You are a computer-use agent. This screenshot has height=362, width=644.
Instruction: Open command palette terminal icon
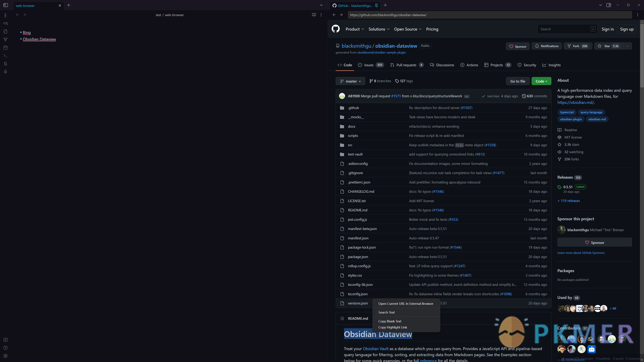5,56
